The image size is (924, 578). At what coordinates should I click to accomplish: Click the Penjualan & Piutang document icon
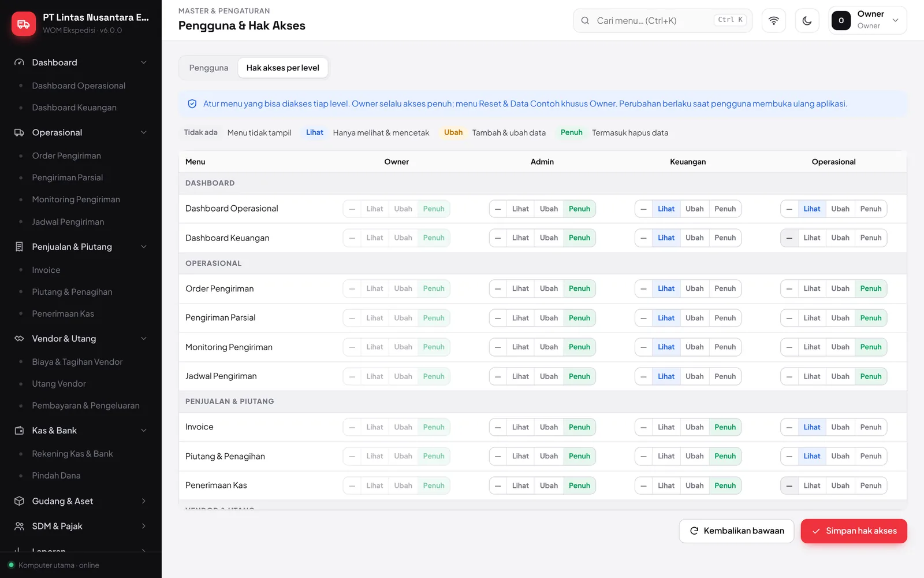(19, 247)
